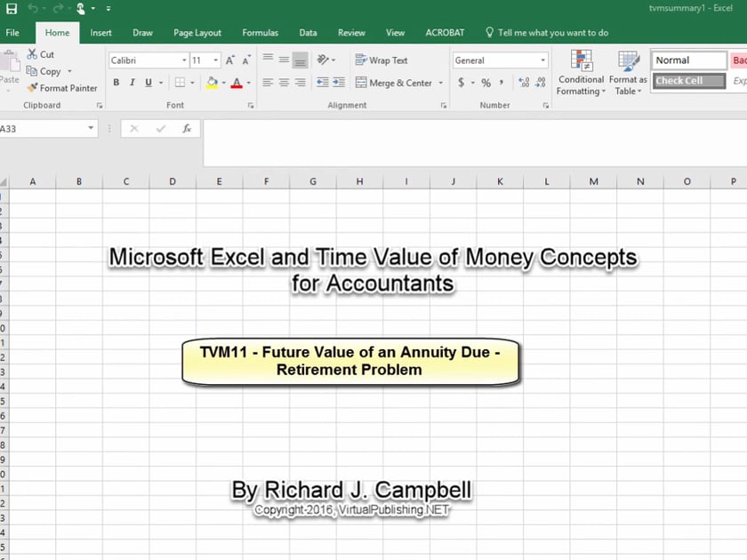The width and height of the screenshot is (747, 560).
Task: Open Fill Color dropdown arrow
Action: click(x=223, y=83)
